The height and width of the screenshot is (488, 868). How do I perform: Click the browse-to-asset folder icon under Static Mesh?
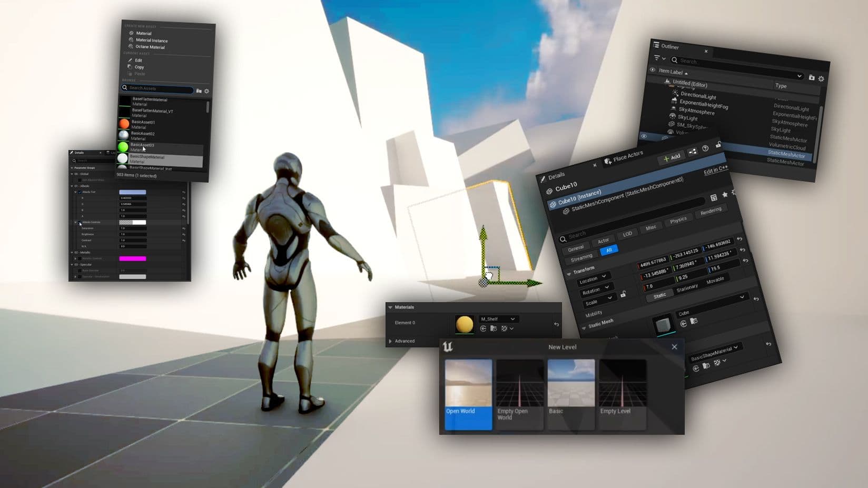click(694, 321)
